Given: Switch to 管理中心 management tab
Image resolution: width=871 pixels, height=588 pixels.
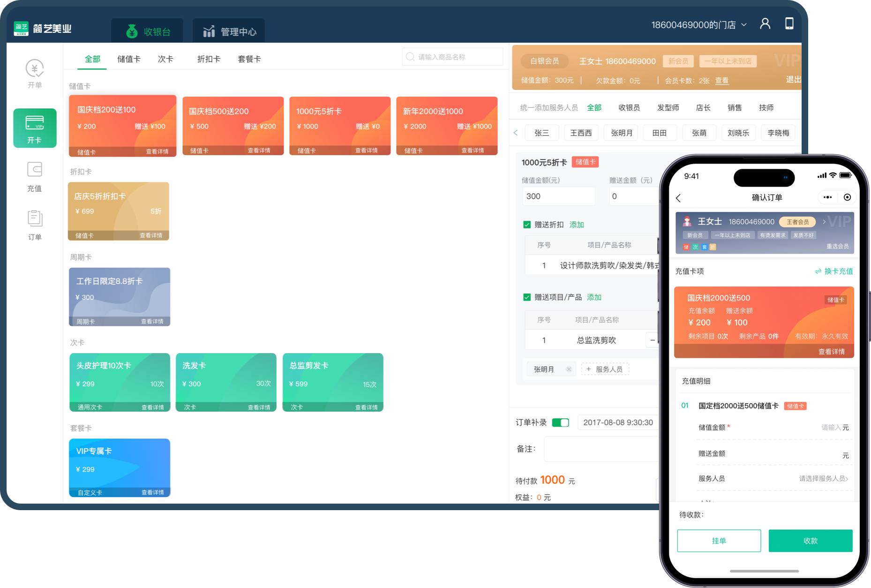Looking at the screenshot, I should [229, 31].
